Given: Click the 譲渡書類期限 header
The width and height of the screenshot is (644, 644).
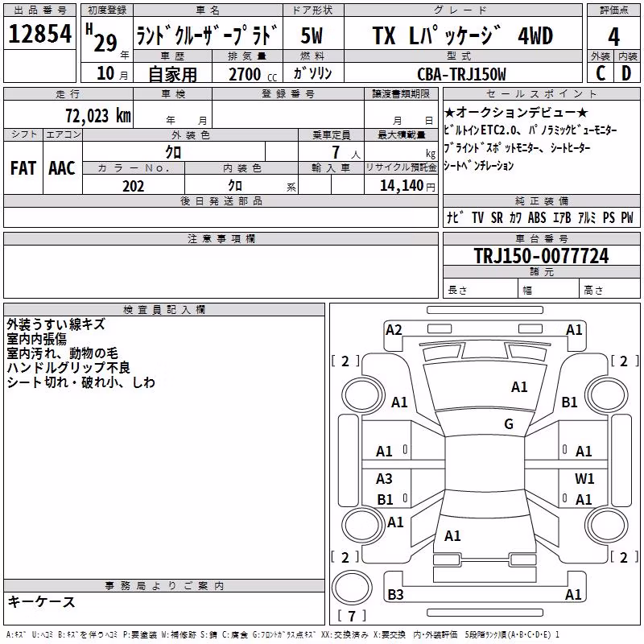Looking at the screenshot, I should [x=401, y=93].
